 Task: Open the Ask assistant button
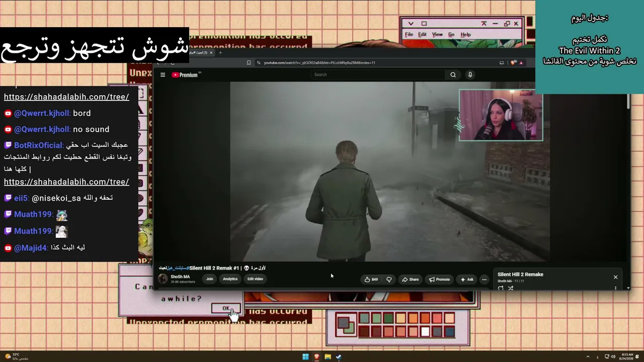click(467, 280)
